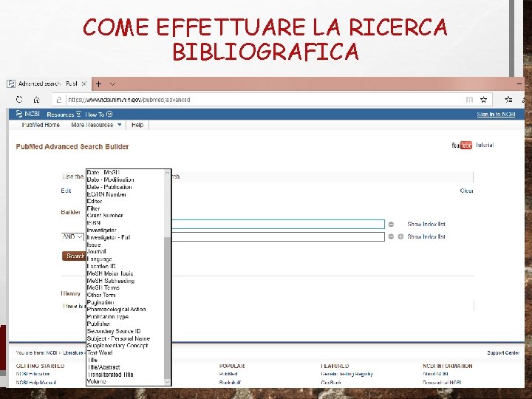Click the NCBI logo
532x399 pixels.
pyautogui.click(x=28, y=114)
